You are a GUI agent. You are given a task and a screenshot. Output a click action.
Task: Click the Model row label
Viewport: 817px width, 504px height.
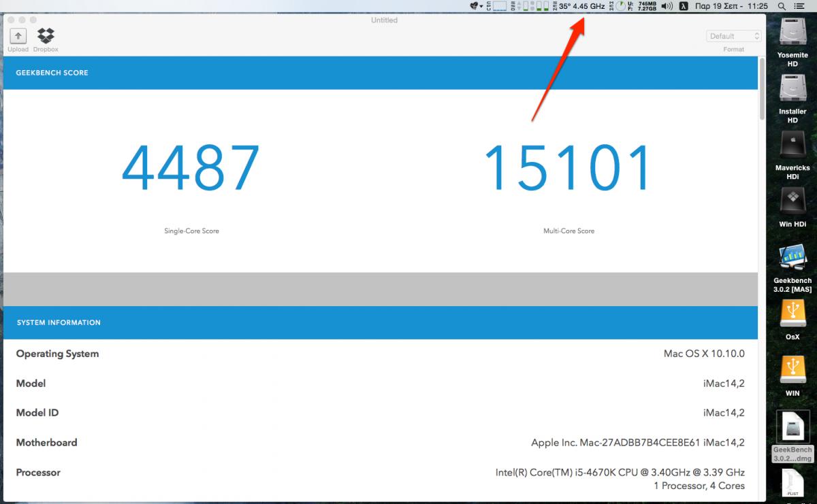pyautogui.click(x=31, y=384)
